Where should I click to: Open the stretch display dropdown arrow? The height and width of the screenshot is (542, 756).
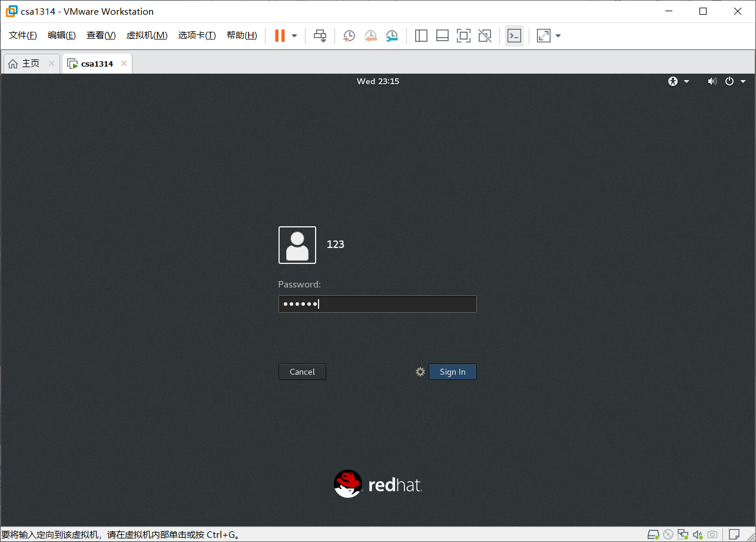click(558, 36)
